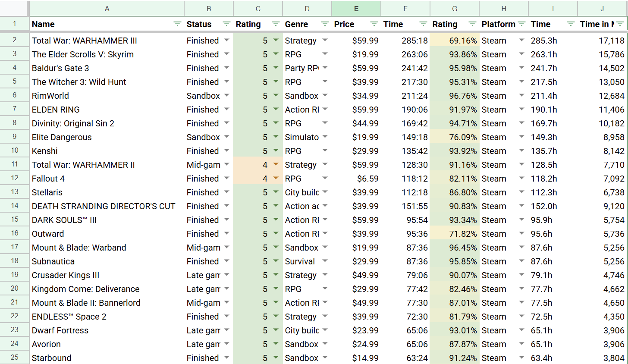
Task: Select the column E header
Action: (356, 9)
